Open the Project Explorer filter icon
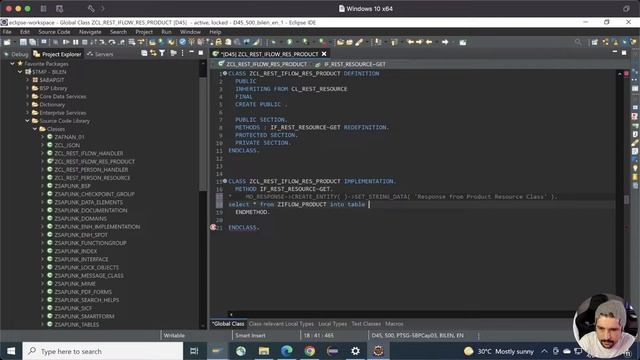This screenshot has height=360, width=640. [162, 53]
